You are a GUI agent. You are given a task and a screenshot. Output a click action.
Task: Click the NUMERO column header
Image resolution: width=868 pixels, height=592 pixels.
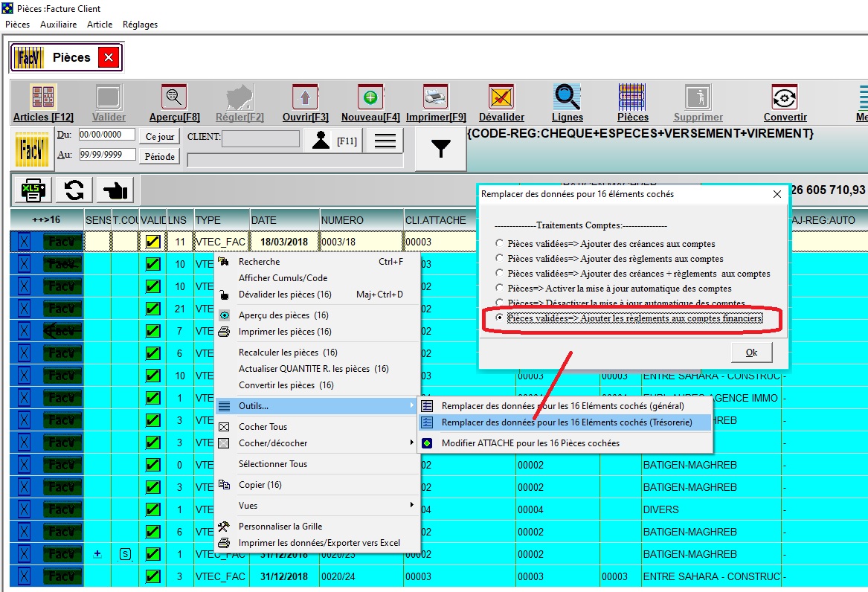coord(361,220)
